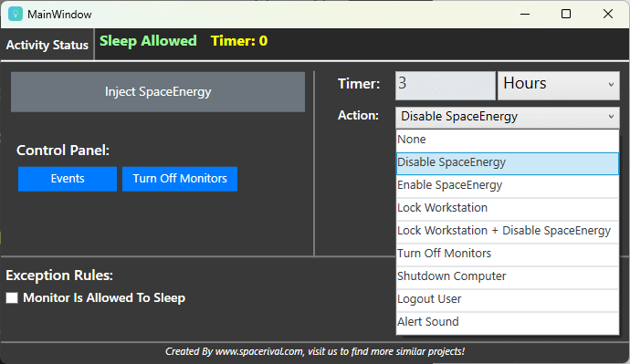Choose Enable SpaceEnergy from the Action list

click(x=508, y=185)
